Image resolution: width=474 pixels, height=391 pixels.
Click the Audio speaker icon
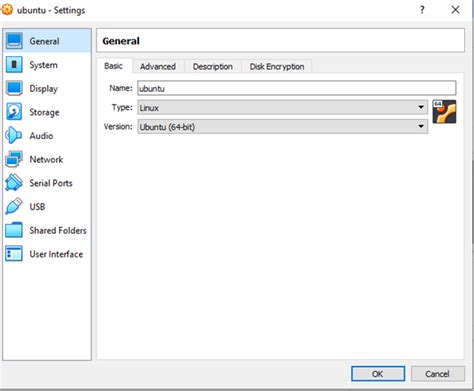[x=14, y=135]
